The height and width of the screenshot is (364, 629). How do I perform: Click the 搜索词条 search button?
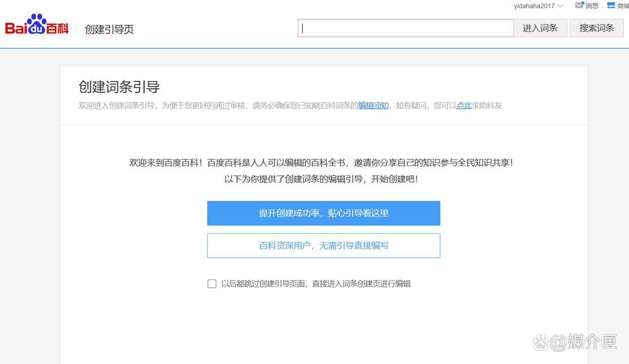pyautogui.click(x=597, y=28)
